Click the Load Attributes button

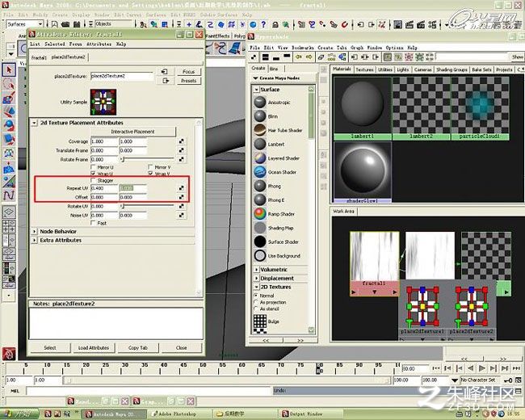point(94,347)
